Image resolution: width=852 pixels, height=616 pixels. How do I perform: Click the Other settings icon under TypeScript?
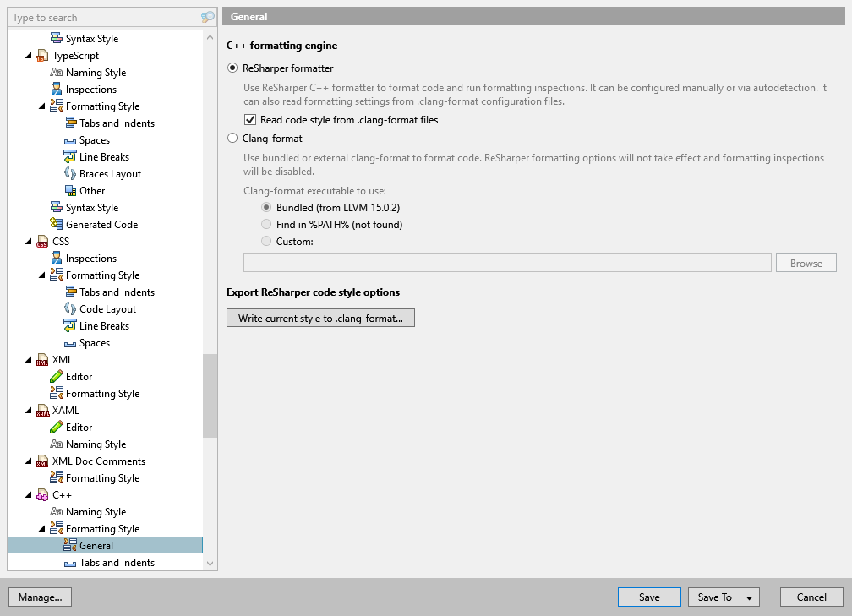tap(70, 191)
